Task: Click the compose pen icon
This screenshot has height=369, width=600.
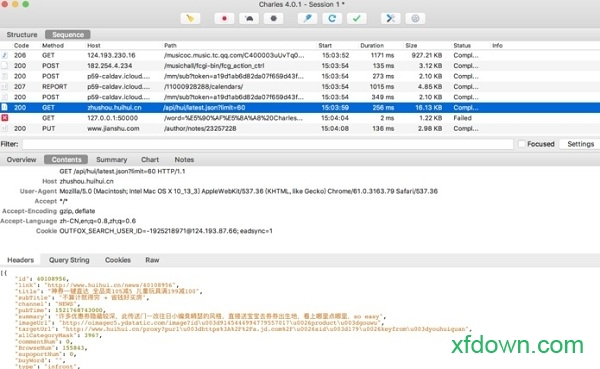Action: [307, 18]
